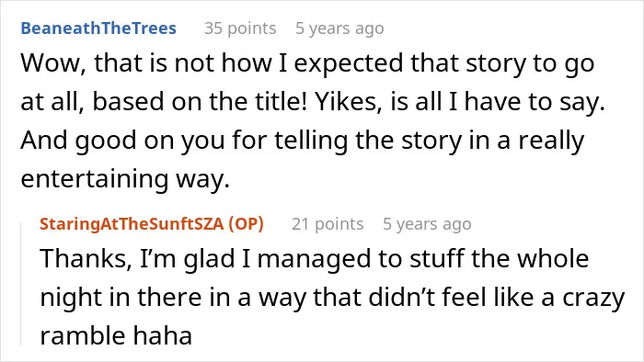The height and width of the screenshot is (362, 644).
Task: Click the 21 points score
Action: pyautogui.click(x=328, y=224)
